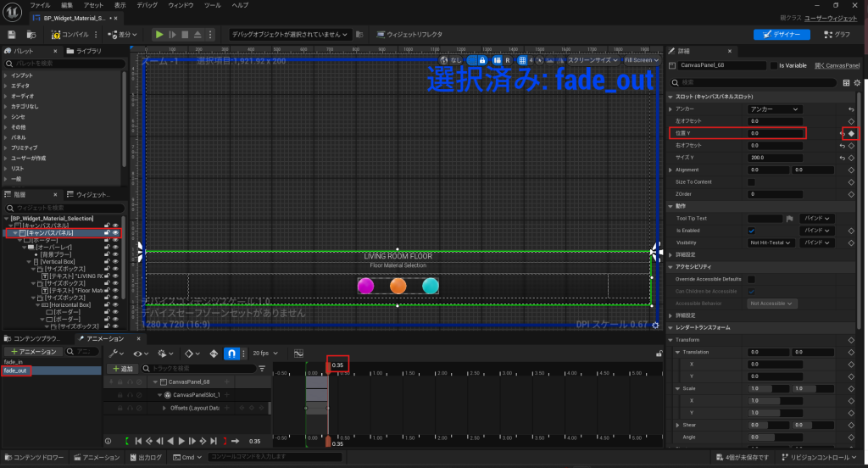Open the ウィンドウ (Window) menu
The width and height of the screenshot is (868, 468).
click(x=179, y=5)
